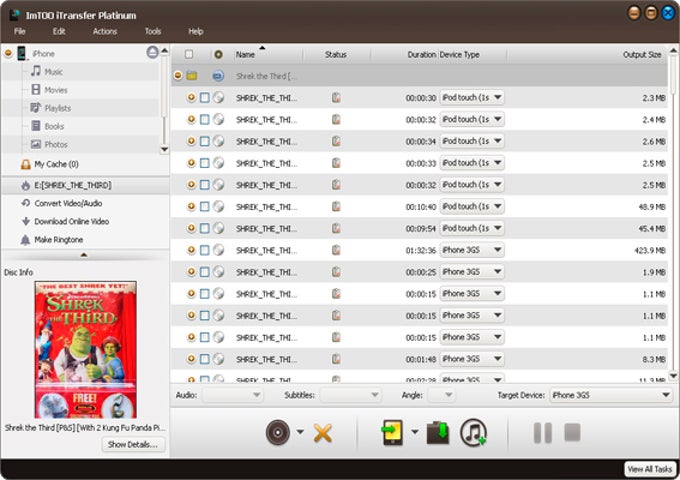
Task: Click the file list scroll down arrow
Action: click(673, 376)
